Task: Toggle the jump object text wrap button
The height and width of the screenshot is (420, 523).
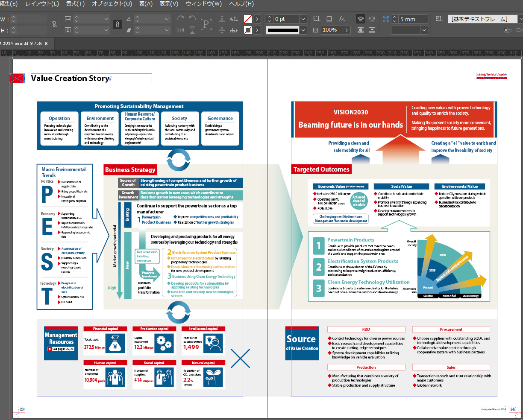Action: [x=372, y=30]
